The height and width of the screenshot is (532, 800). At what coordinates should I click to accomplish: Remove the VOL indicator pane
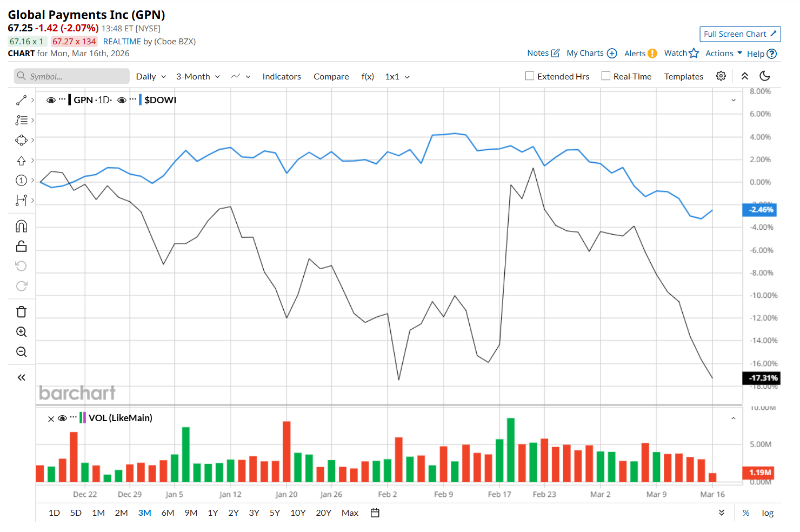click(x=51, y=418)
